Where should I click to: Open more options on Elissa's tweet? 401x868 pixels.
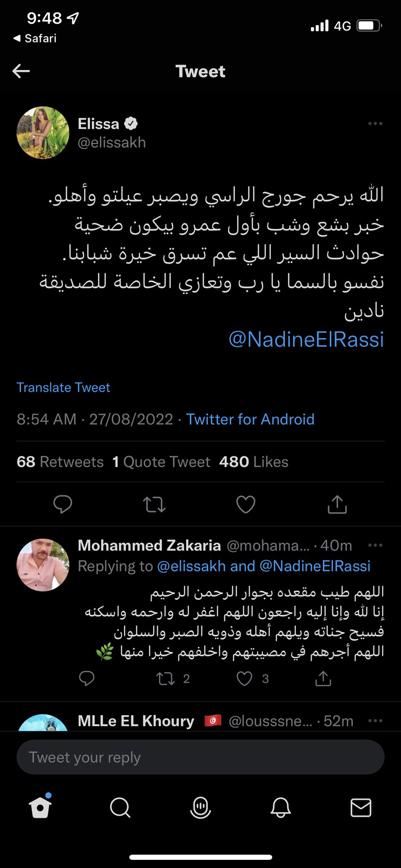tap(375, 124)
